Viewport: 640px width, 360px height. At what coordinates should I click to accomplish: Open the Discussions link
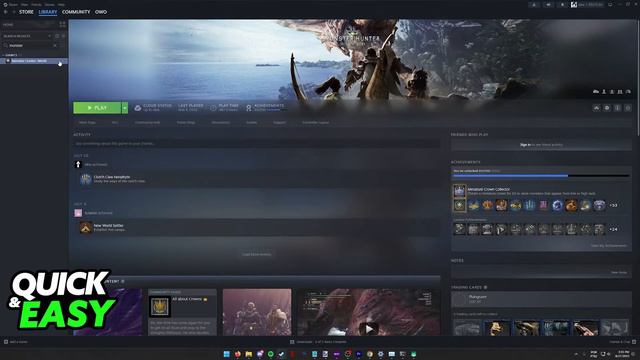coord(221,122)
